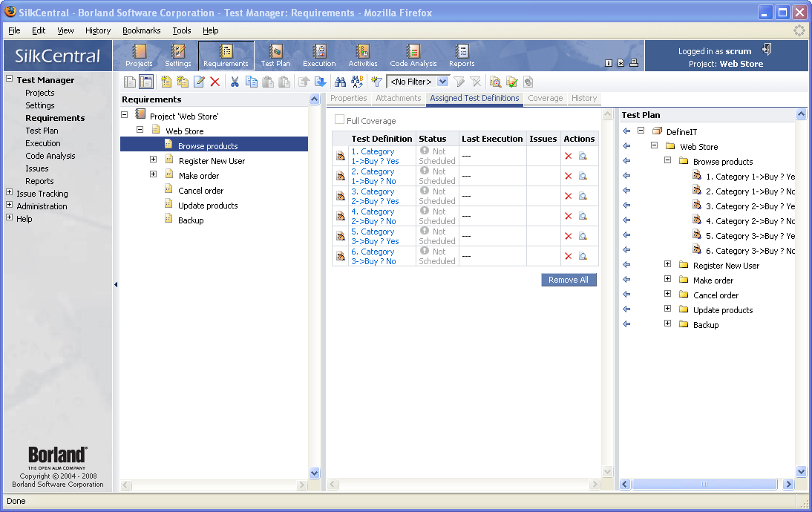Collapse the left navigation panel arrow
812x512 pixels.
[116, 284]
